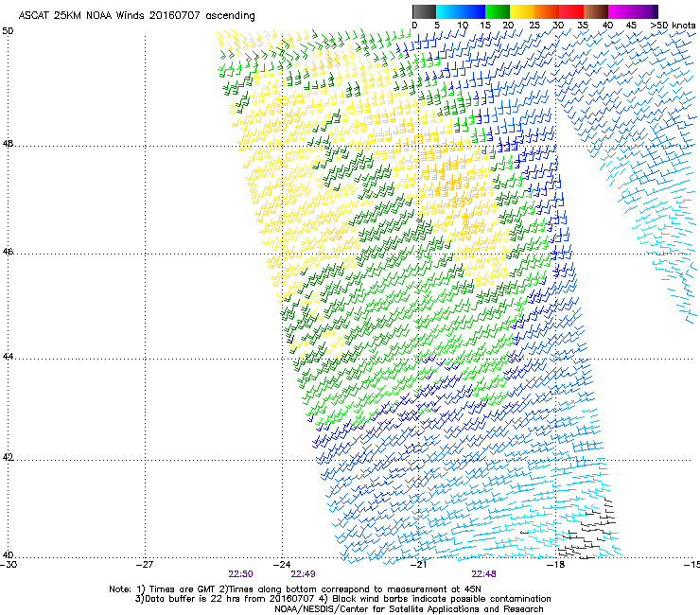The width and height of the screenshot is (700, 615).
Task: Click the purple time stamp '22:49'
Action: point(303,574)
